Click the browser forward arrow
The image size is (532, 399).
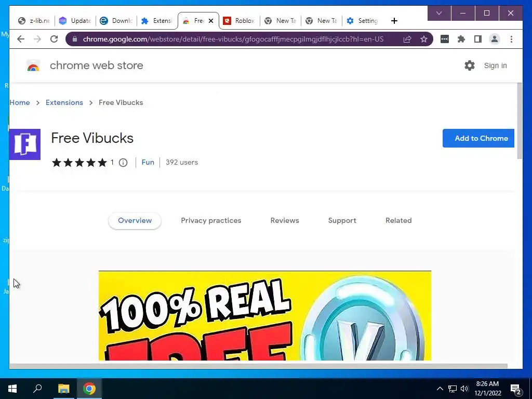[37, 39]
